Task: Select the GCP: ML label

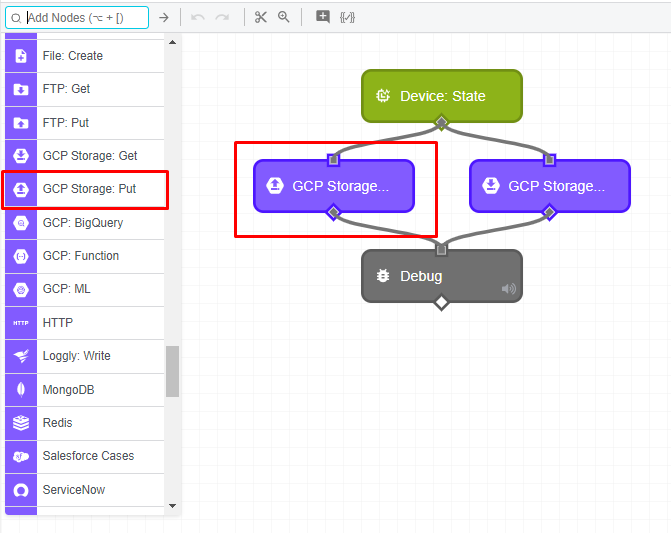Action: 67,289
